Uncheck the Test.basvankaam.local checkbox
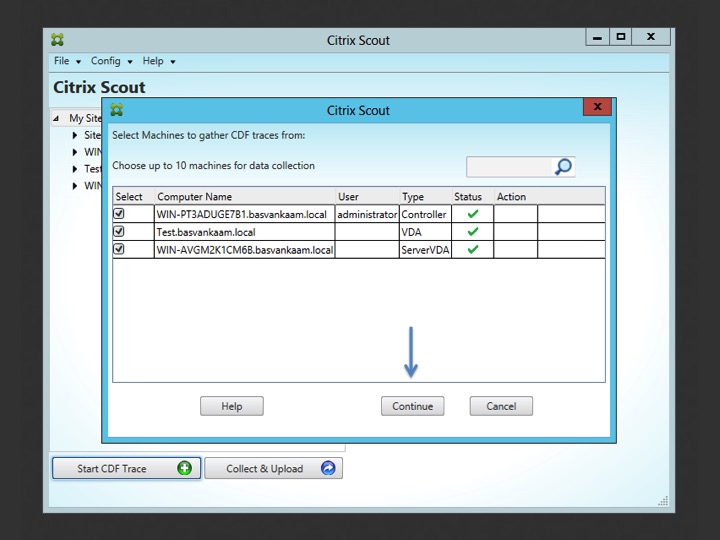 [119, 231]
